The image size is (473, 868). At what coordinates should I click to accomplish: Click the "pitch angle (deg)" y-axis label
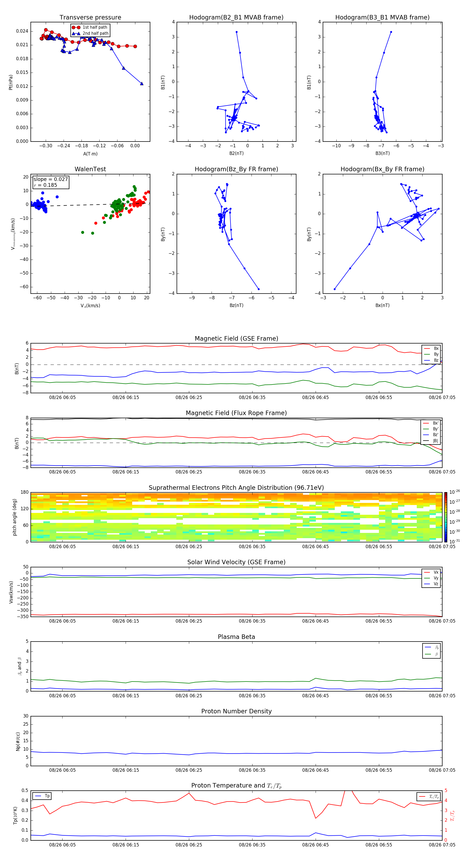(15, 517)
